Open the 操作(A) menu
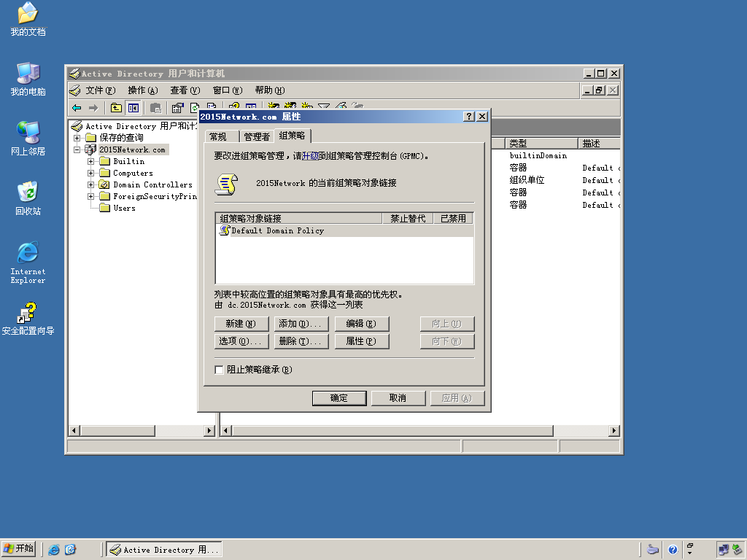 coord(142,90)
